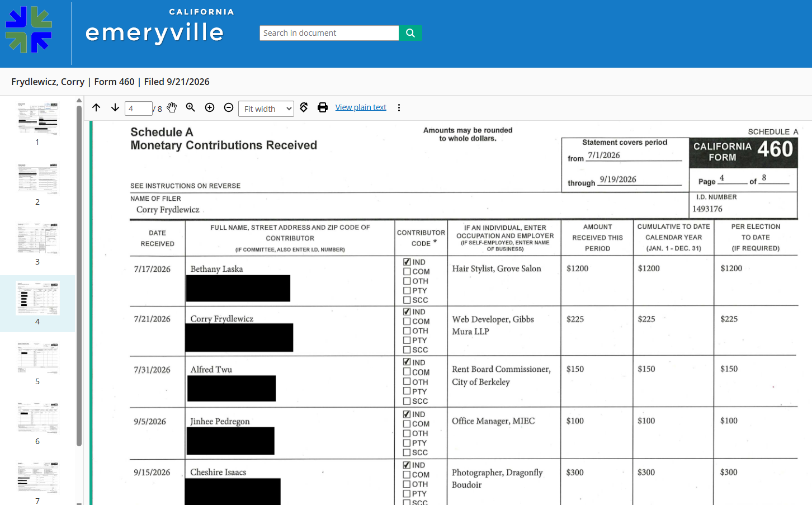812x505 pixels.
Task: Open page 3 thumbnail
Action: (x=37, y=238)
